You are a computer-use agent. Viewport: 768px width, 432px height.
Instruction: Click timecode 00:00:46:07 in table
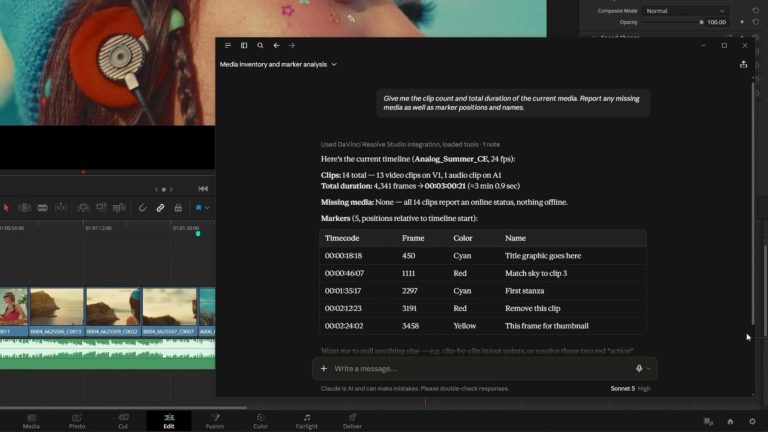pyautogui.click(x=344, y=273)
